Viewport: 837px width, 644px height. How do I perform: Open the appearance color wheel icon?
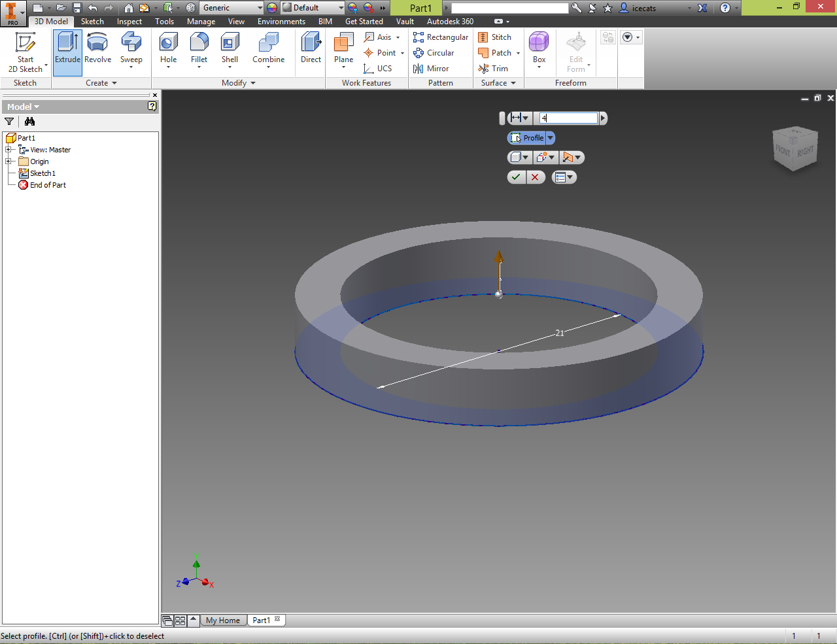coord(272,8)
